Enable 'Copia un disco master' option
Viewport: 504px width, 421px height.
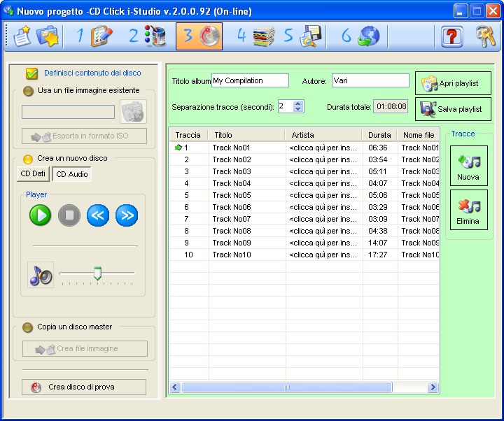point(29,327)
